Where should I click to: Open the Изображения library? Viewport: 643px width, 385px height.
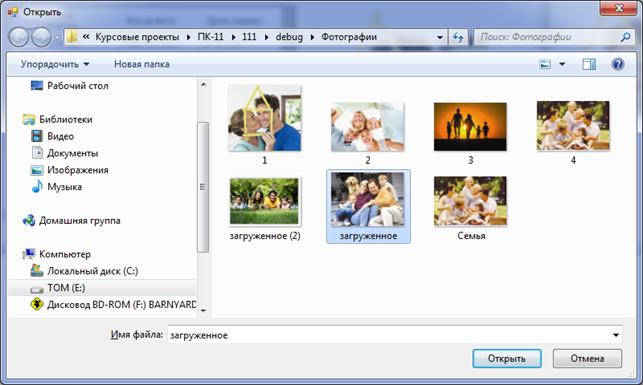tap(70, 170)
